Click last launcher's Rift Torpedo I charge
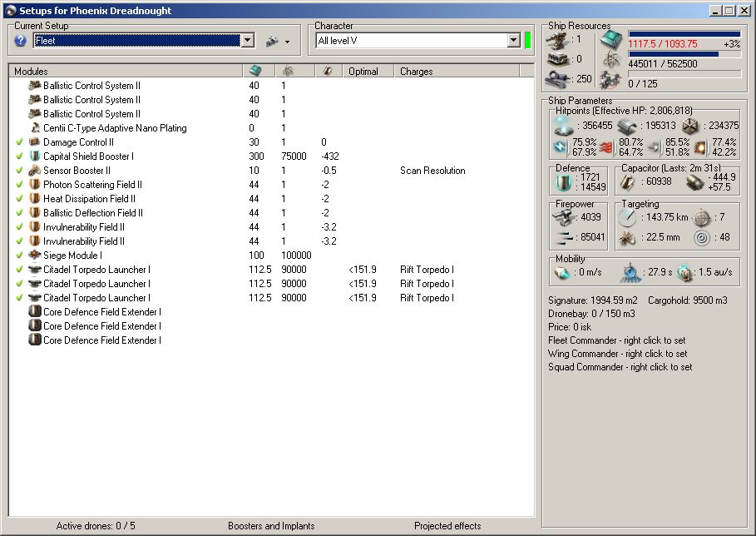Viewport: 756px width, 536px height. [x=427, y=298]
